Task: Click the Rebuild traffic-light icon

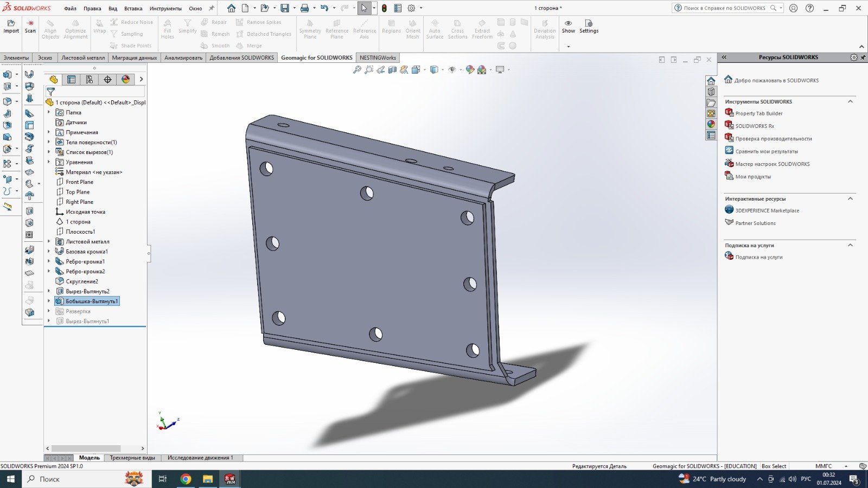Action: pyautogui.click(x=384, y=8)
